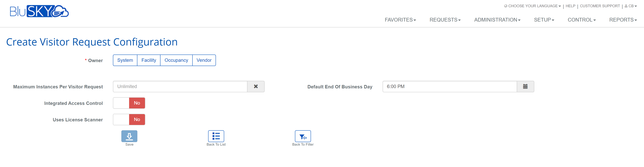This screenshot has height=167, width=644.
Task: Click the BluSKY logo
Action: click(39, 11)
